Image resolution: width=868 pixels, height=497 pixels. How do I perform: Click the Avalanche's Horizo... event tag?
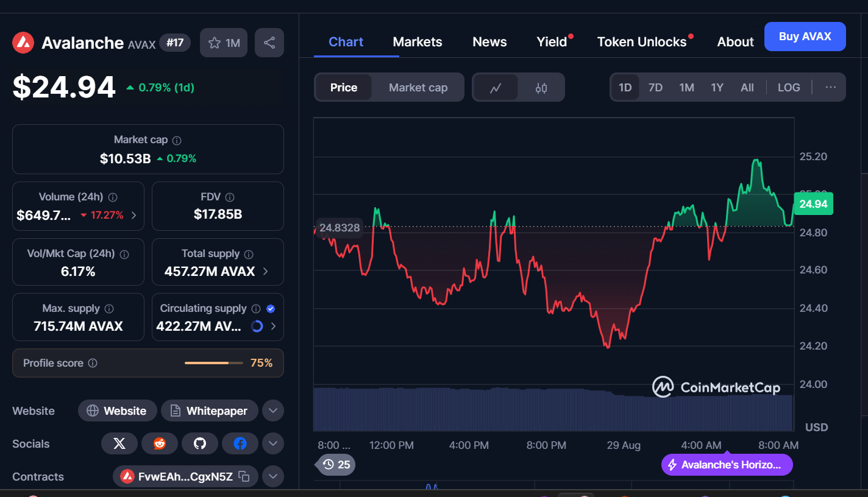point(727,465)
